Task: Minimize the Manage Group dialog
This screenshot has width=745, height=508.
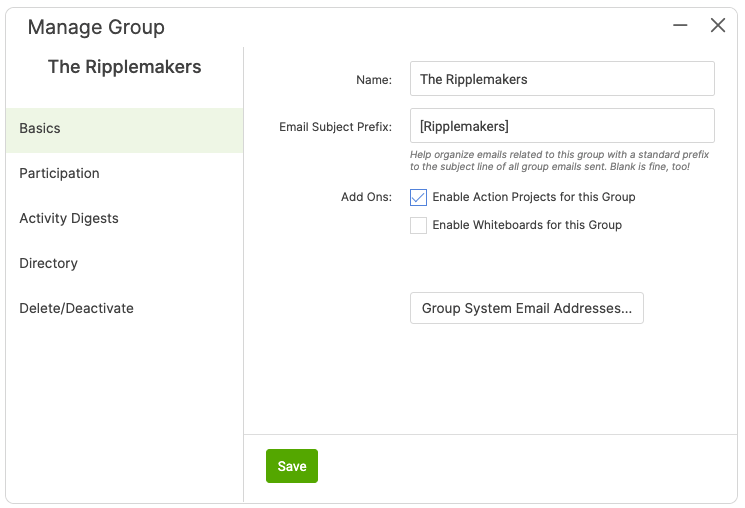Action: pos(680,26)
